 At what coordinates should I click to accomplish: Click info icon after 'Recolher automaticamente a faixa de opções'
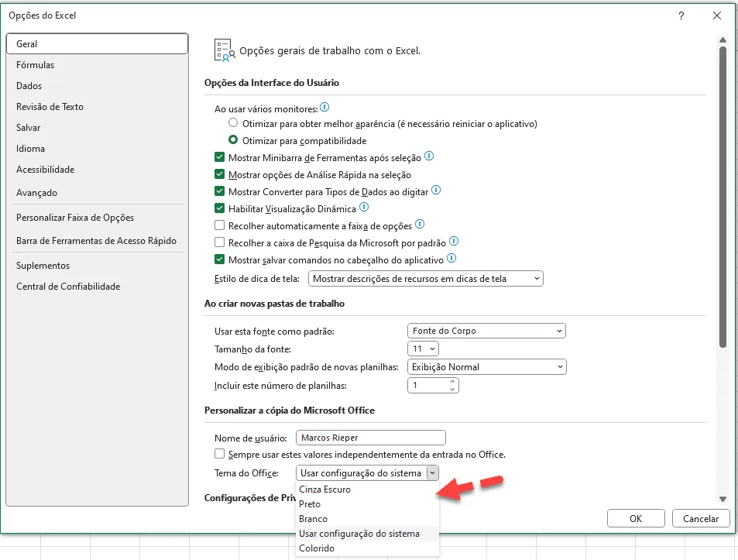(x=420, y=225)
